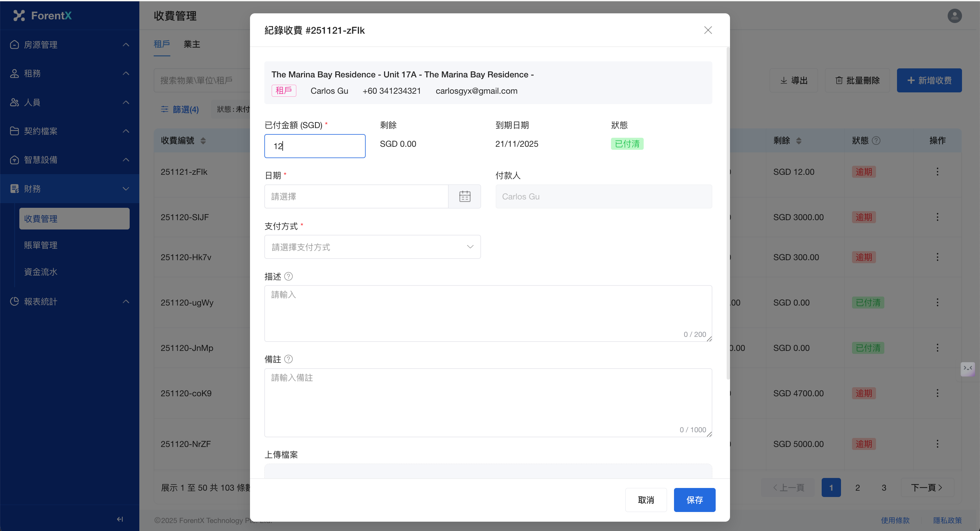Open 賬單管理 in the sidebar
The image size is (980, 531).
click(41, 245)
